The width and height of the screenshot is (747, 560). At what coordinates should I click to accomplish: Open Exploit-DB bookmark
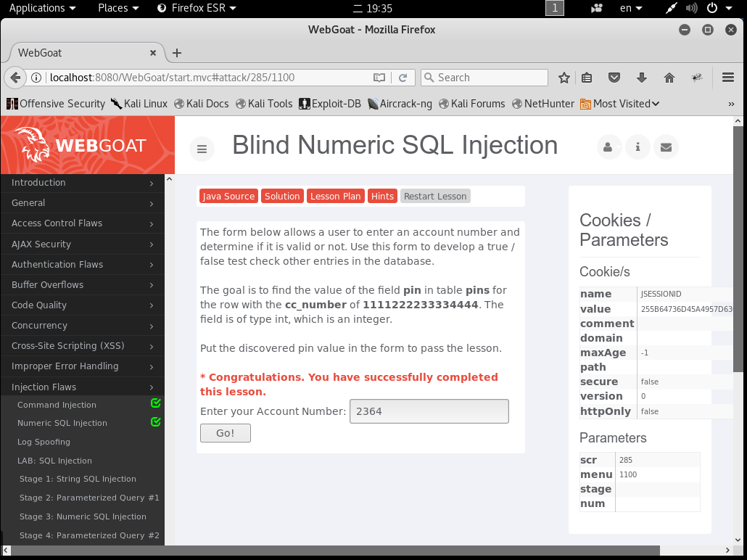pyautogui.click(x=330, y=104)
